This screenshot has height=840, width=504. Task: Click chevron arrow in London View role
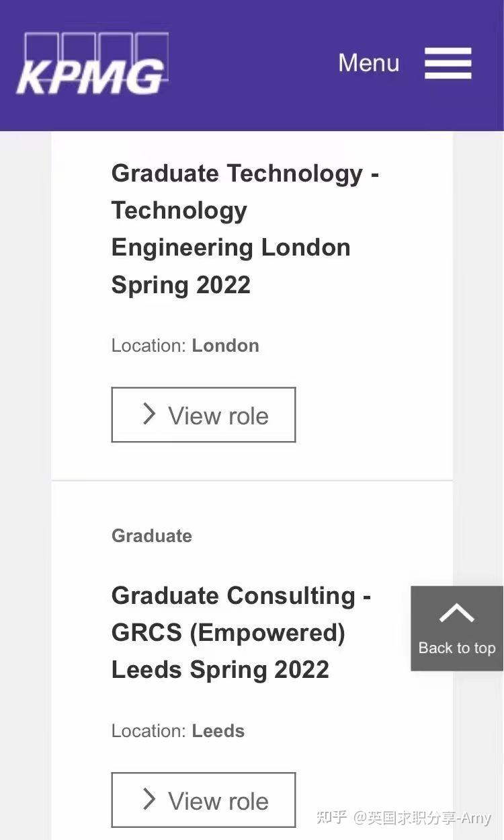[x=149, y=414]
